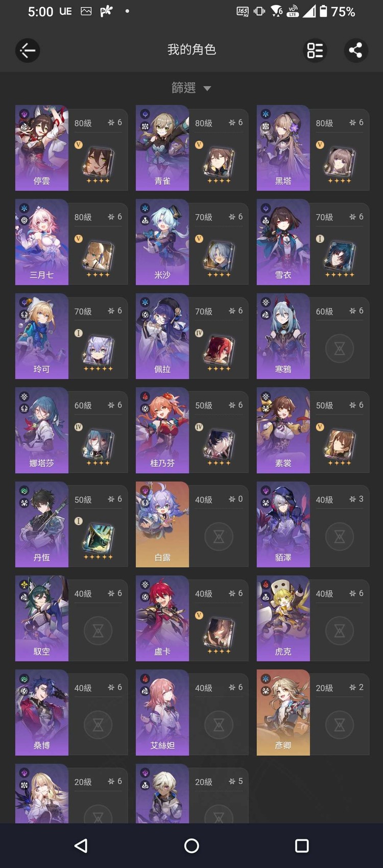Select 桂乃芬 character portrait
Image resolution: width=383 pixels, height=868 pixels.
click(x=162, y=430)
